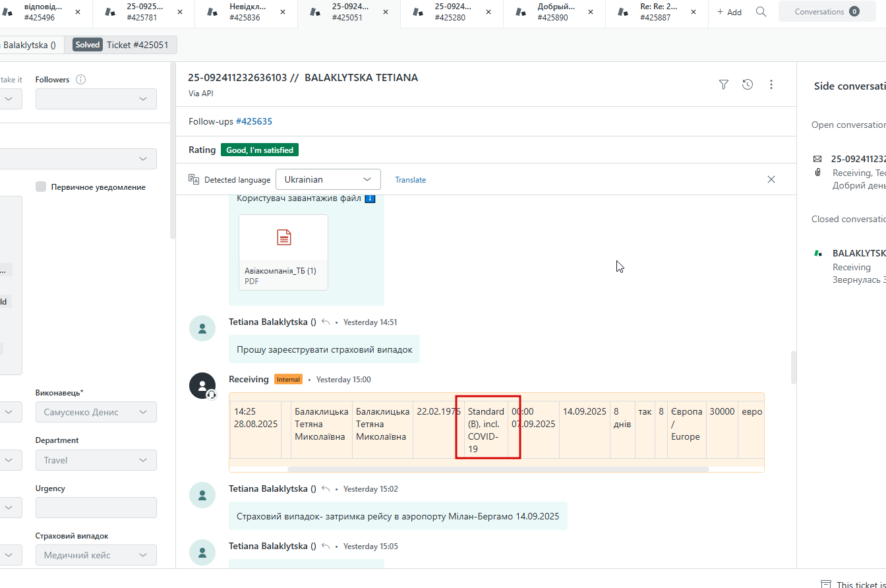The height and width of the screenshot is (588, 886).
Task: Open the Conversations button
Action: (827, 11)
